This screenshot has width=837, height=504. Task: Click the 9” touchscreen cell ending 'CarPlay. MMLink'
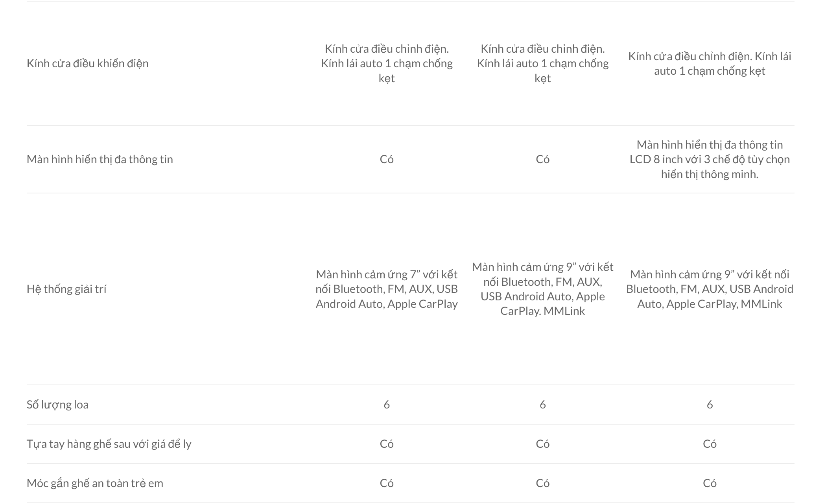point(542,289)
